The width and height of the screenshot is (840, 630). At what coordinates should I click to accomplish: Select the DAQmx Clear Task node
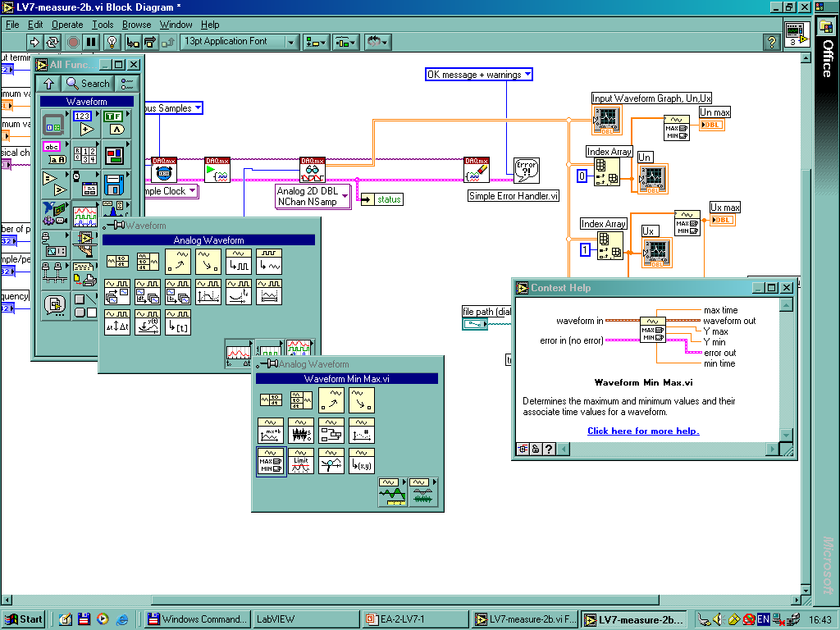coord(477,170)
